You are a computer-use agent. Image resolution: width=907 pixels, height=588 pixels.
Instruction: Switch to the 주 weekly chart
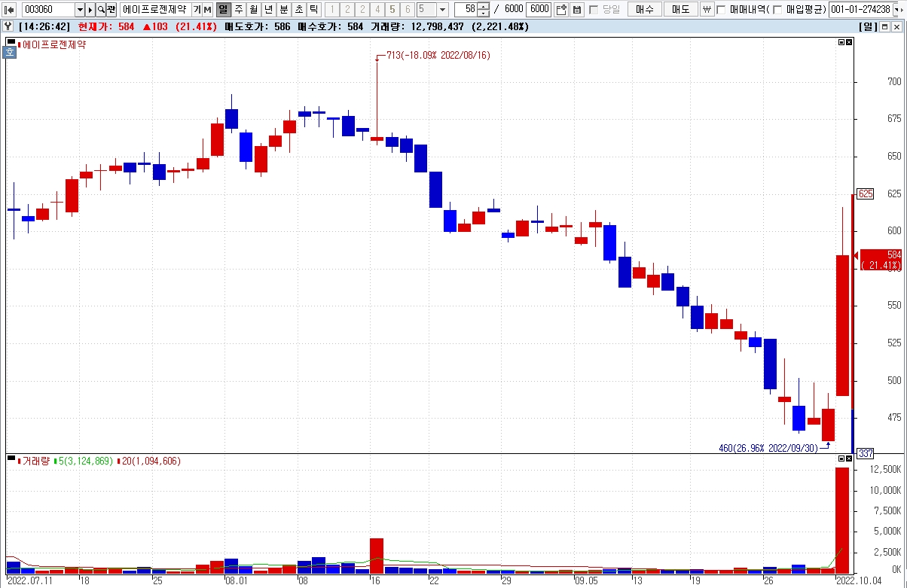click(x=238, y=10)
